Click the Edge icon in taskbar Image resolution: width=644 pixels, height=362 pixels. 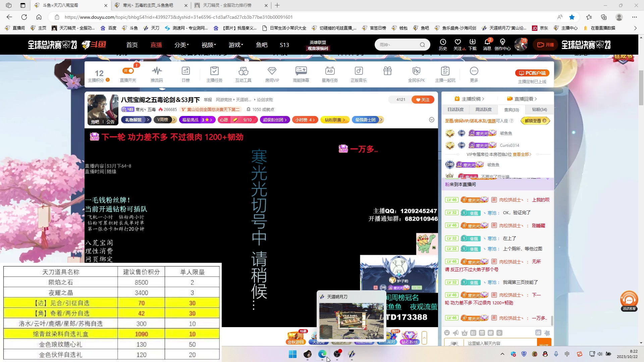(x=322, y=354)
